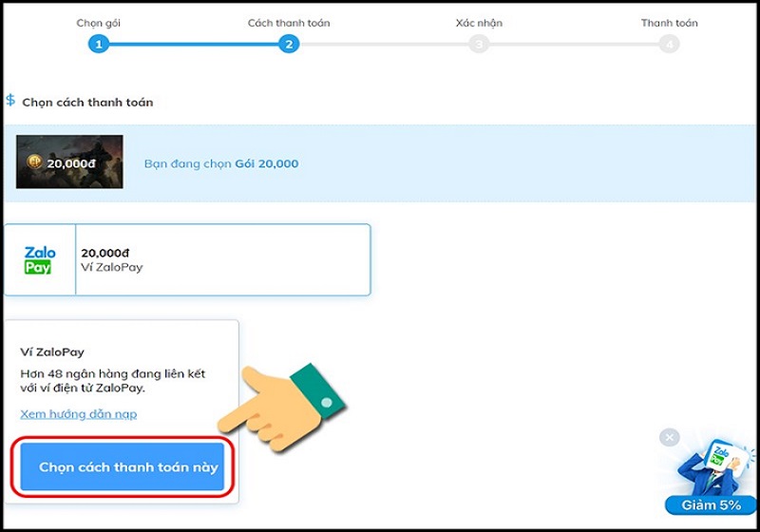
Task: Open the ZaloPay mascot promotion
Action: tap(714, 466)
